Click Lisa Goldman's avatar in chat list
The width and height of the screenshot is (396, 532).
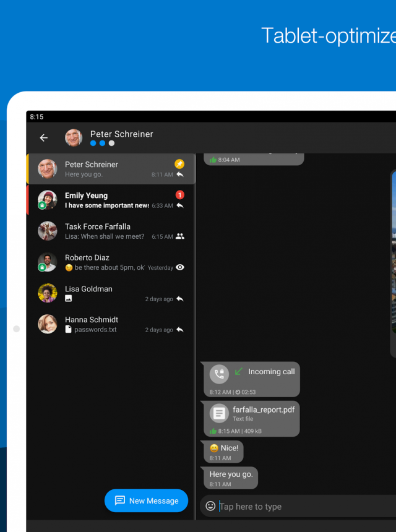coord(48,293)
